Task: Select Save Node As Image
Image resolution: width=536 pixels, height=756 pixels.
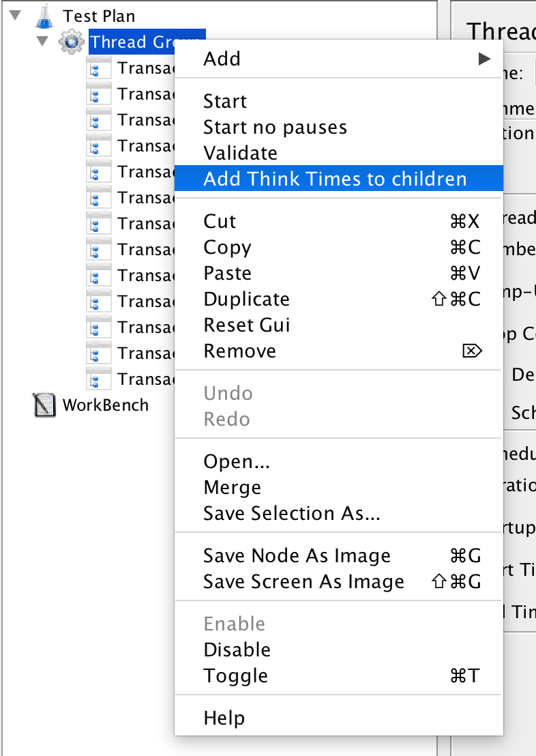Action: tap(297, 556)
